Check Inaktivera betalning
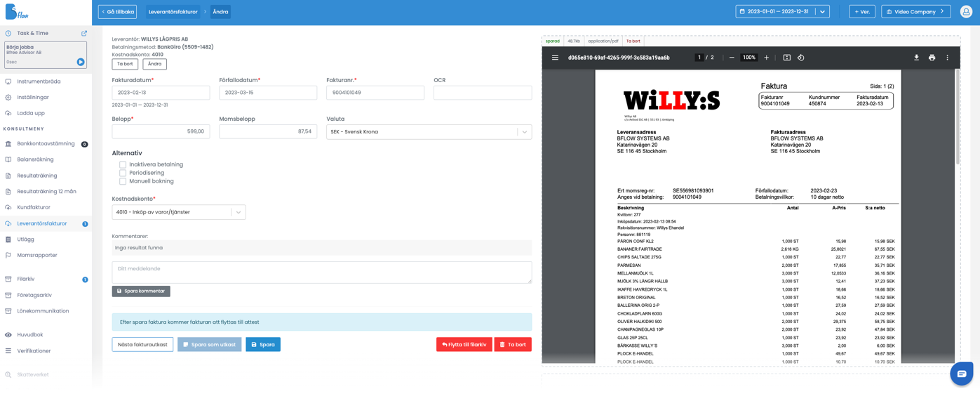 (x=123, y=164)
